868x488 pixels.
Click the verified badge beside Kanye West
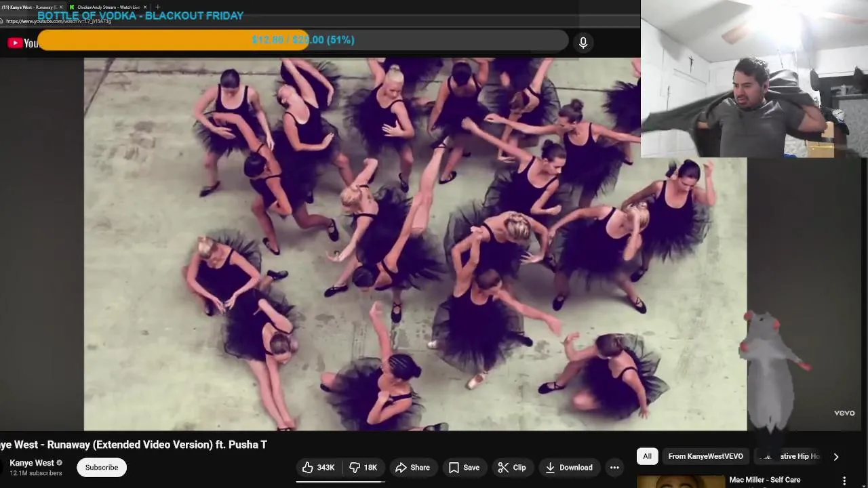point(60,464)
